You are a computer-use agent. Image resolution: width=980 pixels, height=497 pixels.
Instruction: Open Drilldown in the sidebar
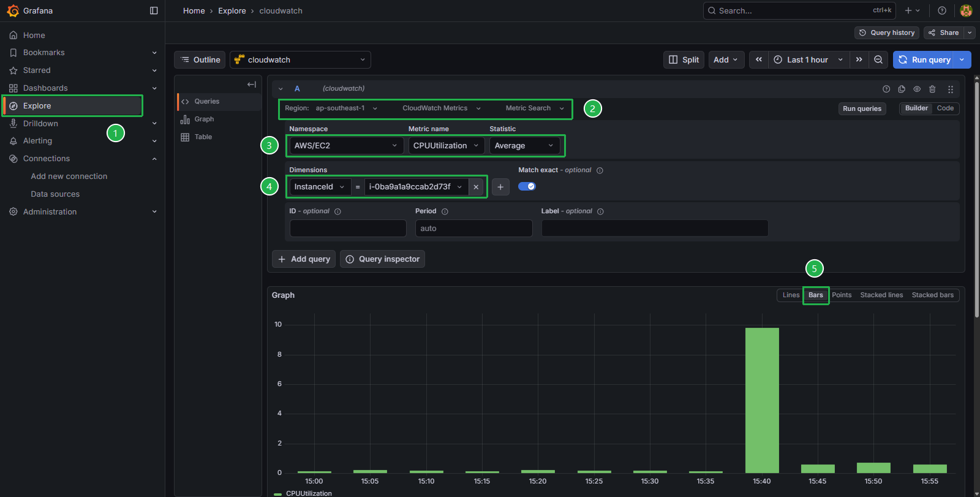coord(40,123)
